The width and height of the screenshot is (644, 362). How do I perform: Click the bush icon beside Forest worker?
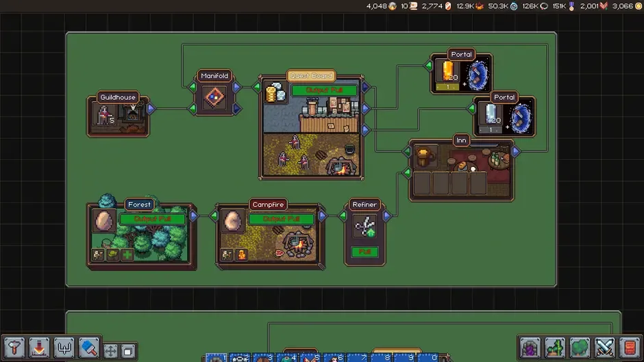112,255
